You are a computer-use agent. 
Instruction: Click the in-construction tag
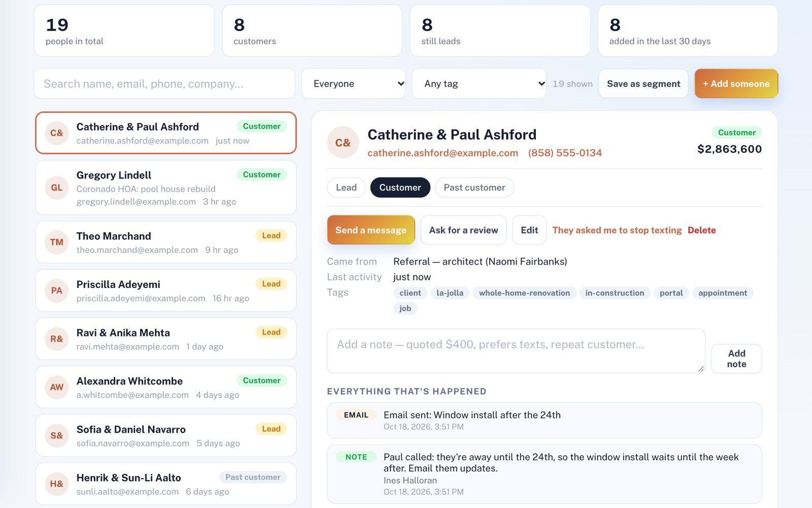(615, 293)
